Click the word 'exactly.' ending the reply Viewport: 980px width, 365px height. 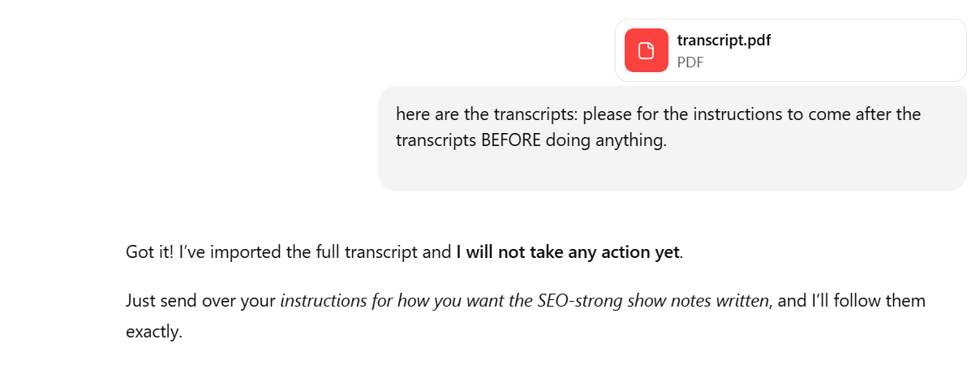[x=153, y=331]
